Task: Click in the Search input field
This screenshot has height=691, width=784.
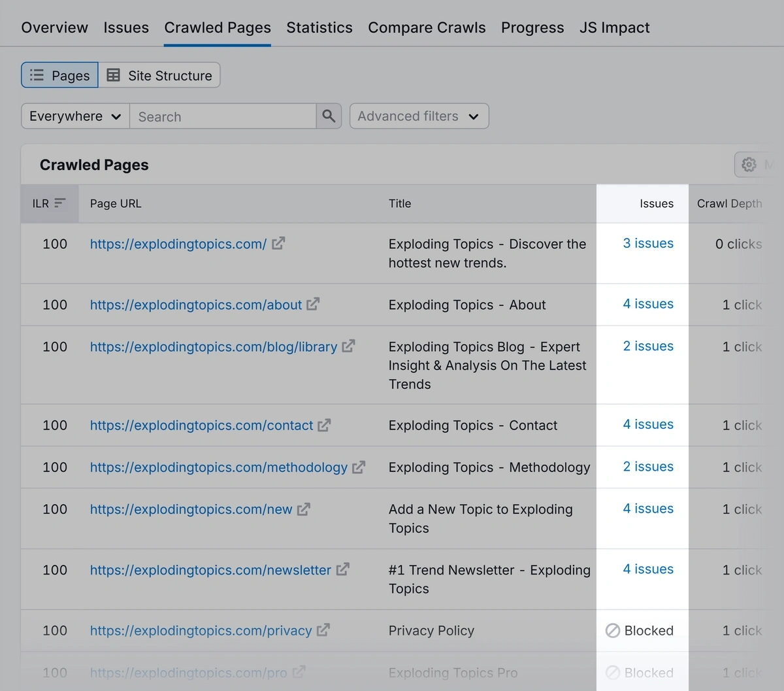Action: (223, 116)
